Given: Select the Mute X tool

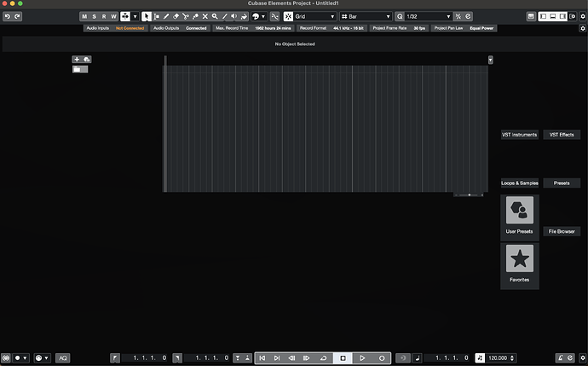Looking at the screenshot, I should [x=205, y=16].
